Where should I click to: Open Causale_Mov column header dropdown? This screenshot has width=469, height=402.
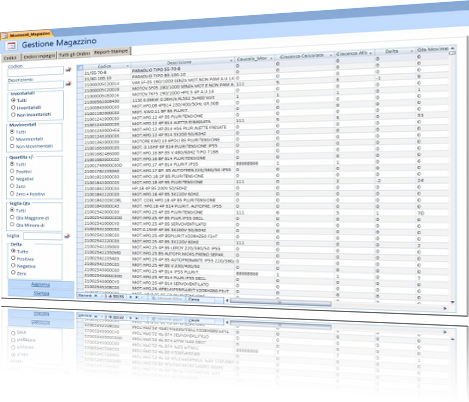[x=271, y=58]
